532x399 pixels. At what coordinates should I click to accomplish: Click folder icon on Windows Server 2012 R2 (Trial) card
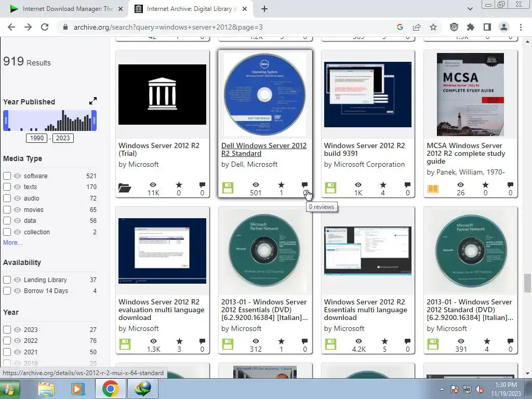coord(125,188)
